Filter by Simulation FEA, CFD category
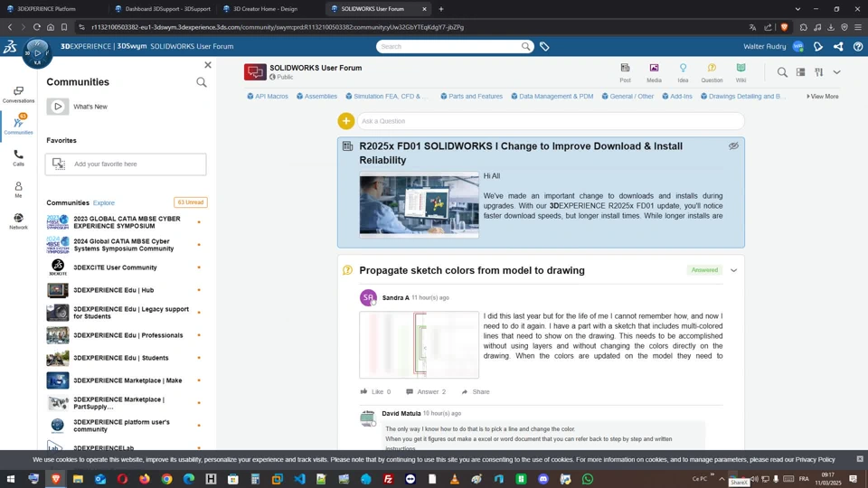 [387, 97]
